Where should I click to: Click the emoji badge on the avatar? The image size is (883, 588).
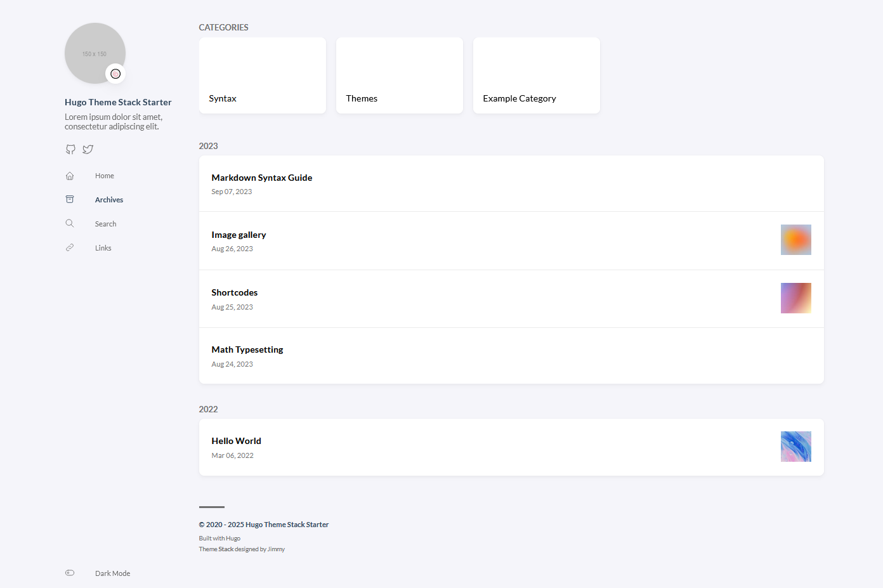point(115,74)
